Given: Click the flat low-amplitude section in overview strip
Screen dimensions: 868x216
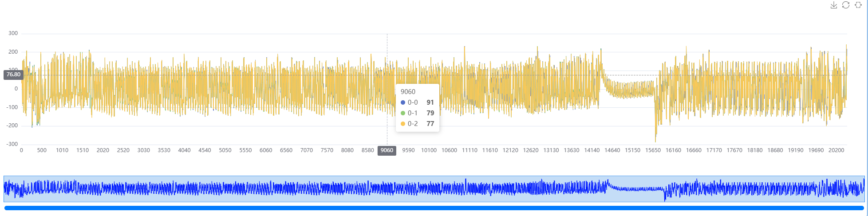Looking at the screenshot, I should coord(635,189).
